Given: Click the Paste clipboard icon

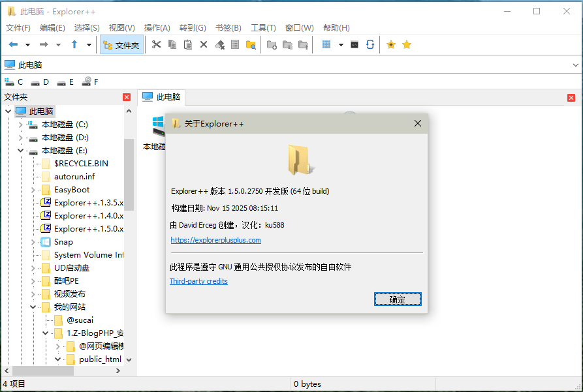Looking at the screenshot, I should click(x=188, y=45).
